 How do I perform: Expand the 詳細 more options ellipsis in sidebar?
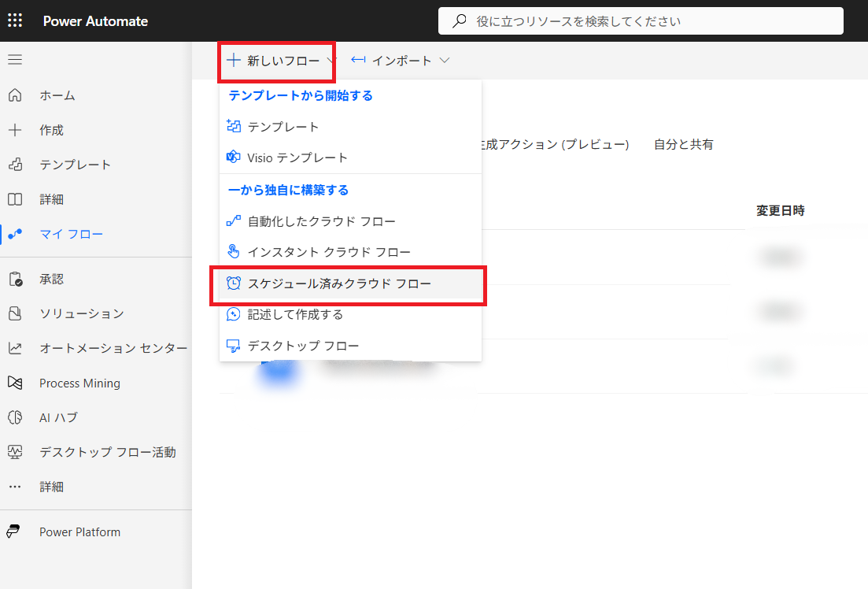coord(15,487)
